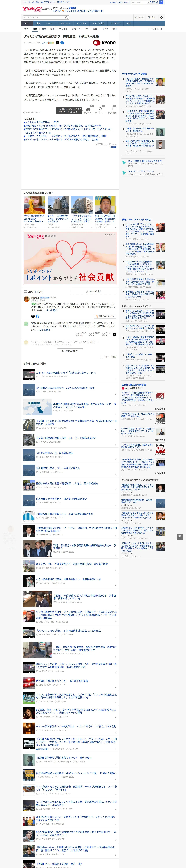This screenshot has height=868, width=186.
Task: Dismiss the 食べてない疑惑 recommended card
Action: click(x=44, y=227)
